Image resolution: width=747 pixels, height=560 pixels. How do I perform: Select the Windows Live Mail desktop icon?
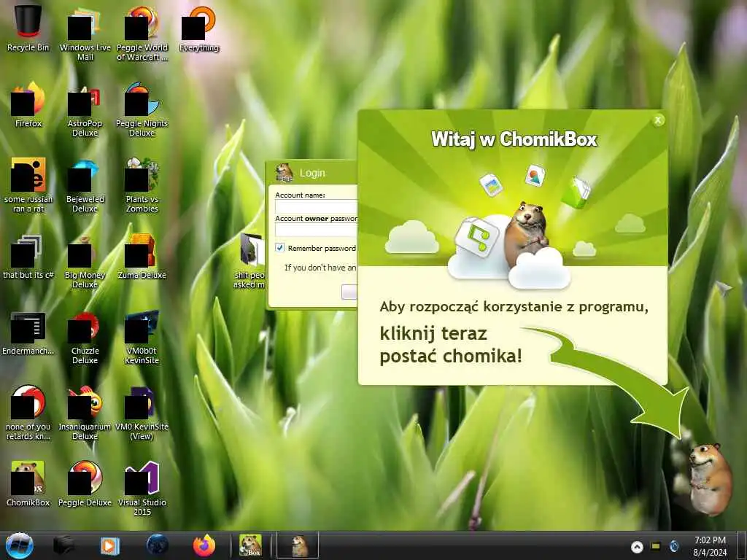tap(85, 34)
